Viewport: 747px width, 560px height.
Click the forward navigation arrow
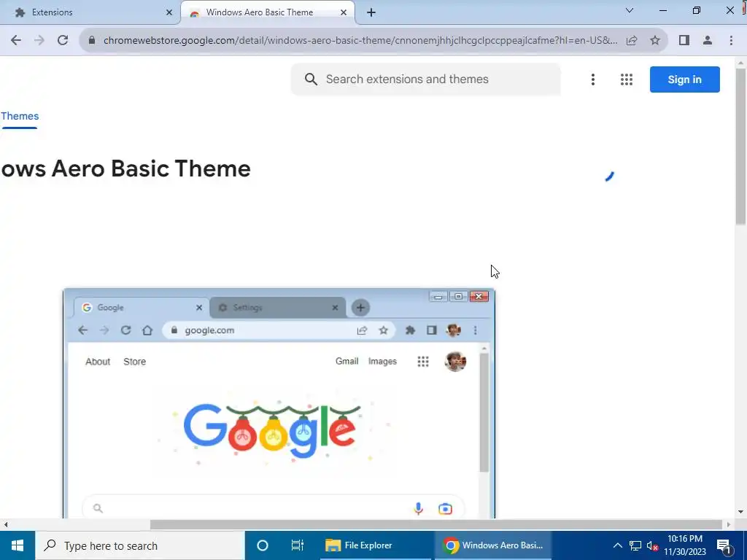[39, 41]
